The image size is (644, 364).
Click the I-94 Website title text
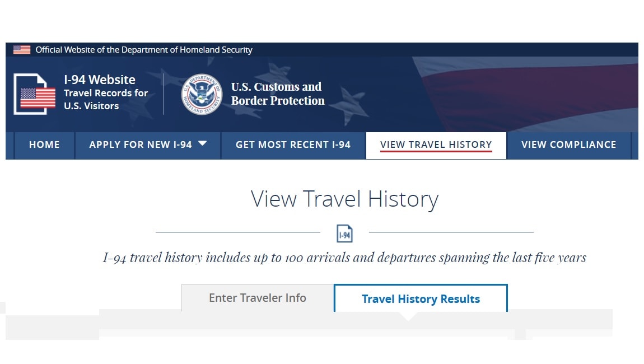[100, 80]
